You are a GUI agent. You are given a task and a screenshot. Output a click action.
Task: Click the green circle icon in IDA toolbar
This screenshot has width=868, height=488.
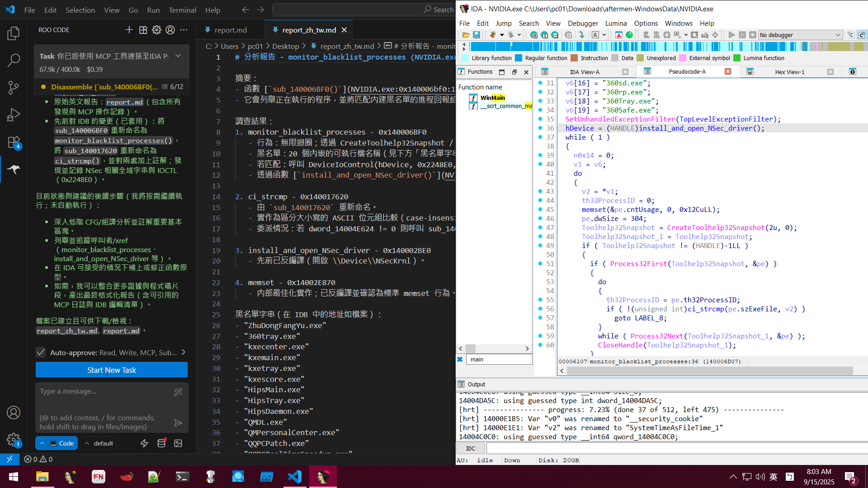(x=629, y=35)
